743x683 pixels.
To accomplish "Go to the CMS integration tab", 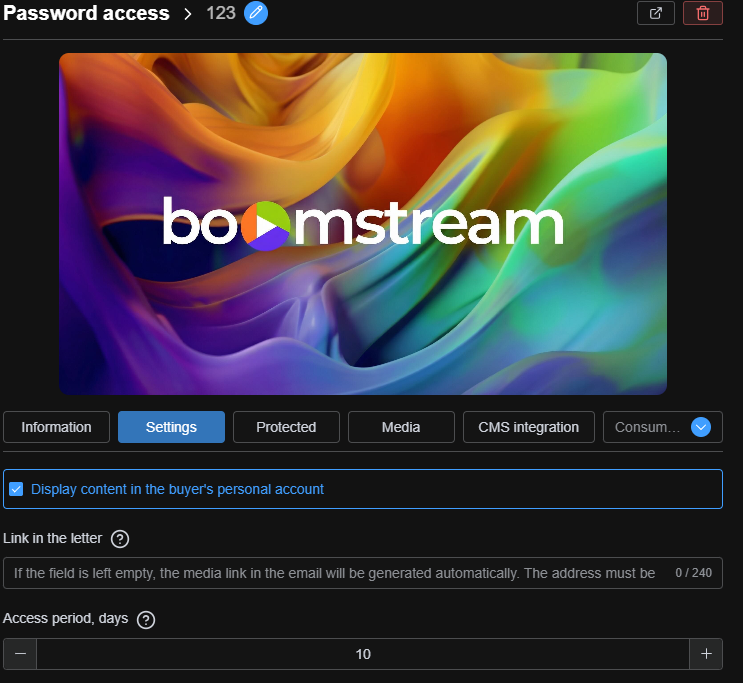I will [529, 427].
